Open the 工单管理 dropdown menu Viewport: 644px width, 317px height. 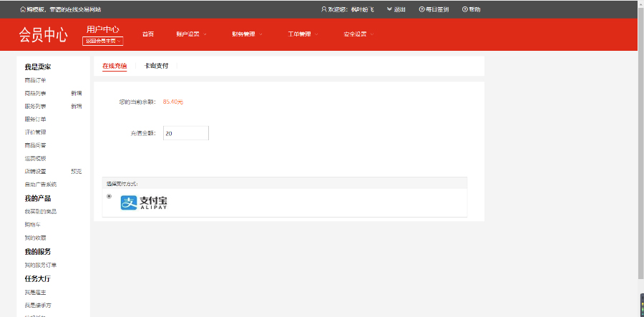pyautogui.click(x=303, y=34)
